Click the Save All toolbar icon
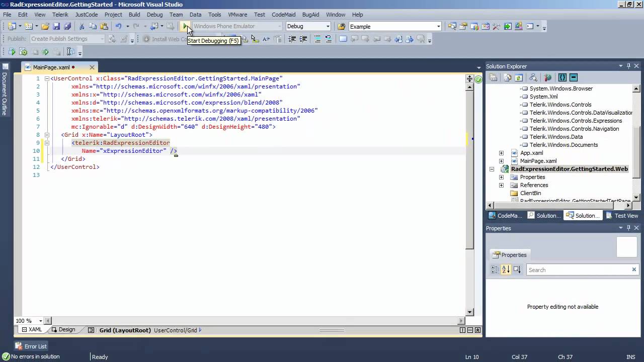The image size is (644, 362). click(x=67, y=26)
